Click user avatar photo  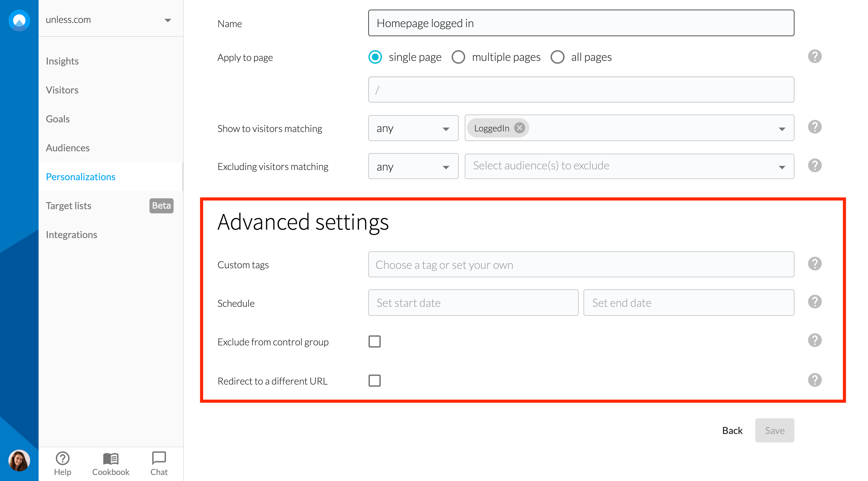tap(19, 460)
